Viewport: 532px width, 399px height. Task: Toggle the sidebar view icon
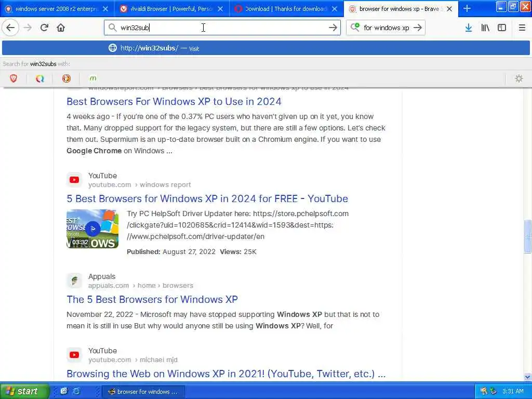pyautogui.click(x=502, y=28)
